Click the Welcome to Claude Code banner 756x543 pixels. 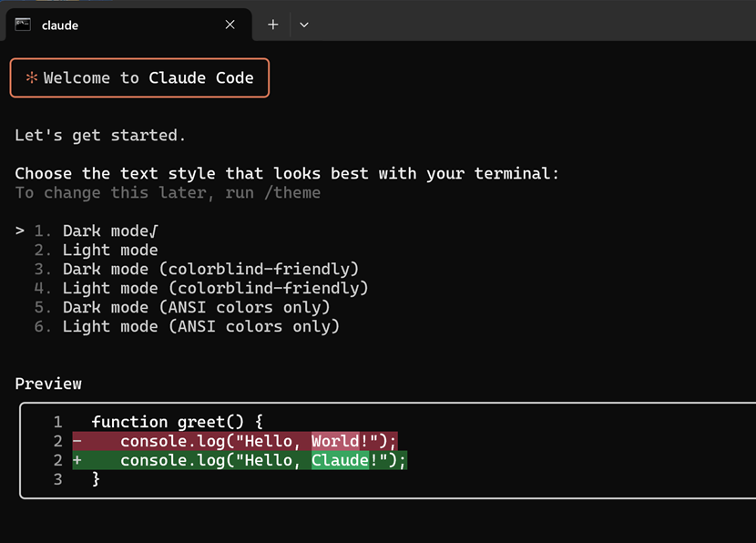tap(138, 77)
